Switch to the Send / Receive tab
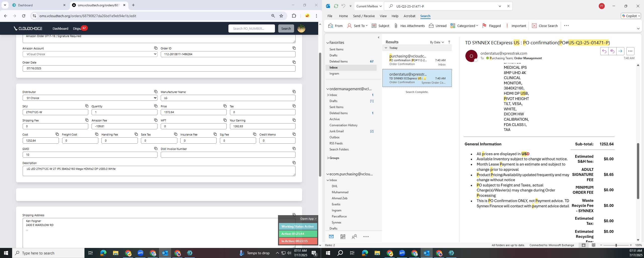The height and width of the screenshot is (258, 644). [364, 16]
